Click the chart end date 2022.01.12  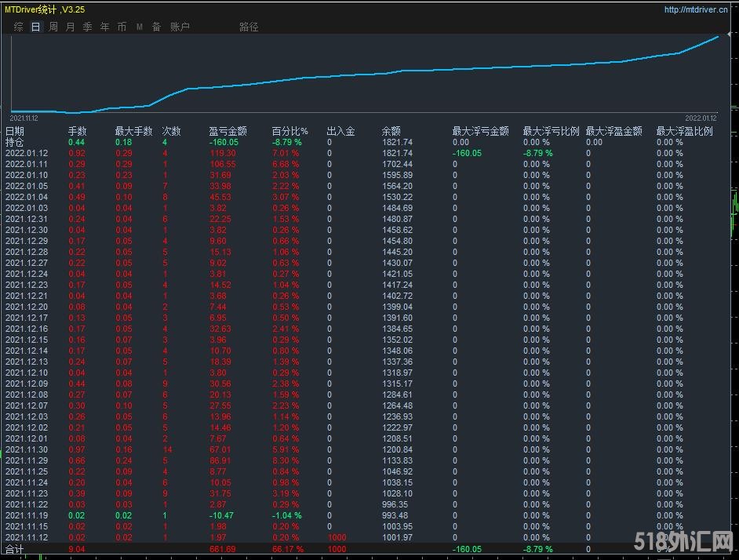pyautogui.click(x=701, y=118)
